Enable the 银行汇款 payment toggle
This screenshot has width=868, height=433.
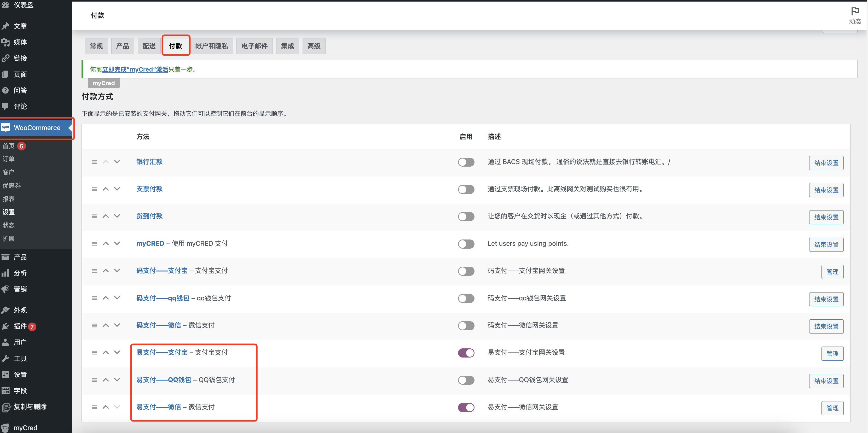[466, 162]
